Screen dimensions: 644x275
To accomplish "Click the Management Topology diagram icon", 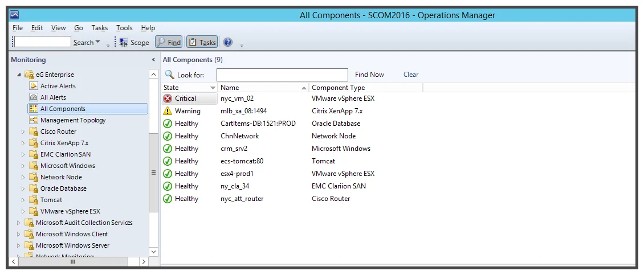I will coord(34,120).
